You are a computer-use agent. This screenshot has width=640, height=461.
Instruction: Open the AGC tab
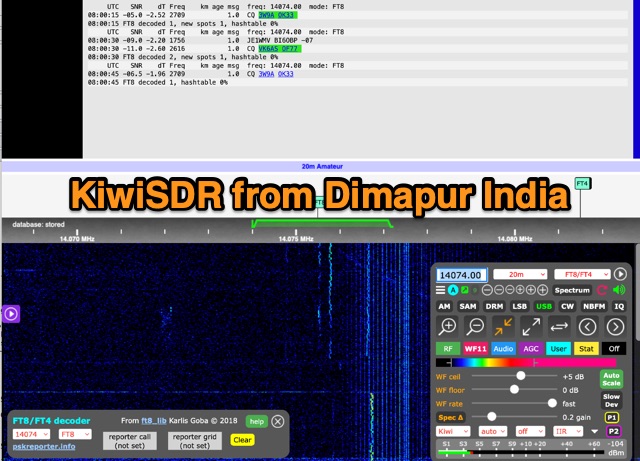(532, 349)
